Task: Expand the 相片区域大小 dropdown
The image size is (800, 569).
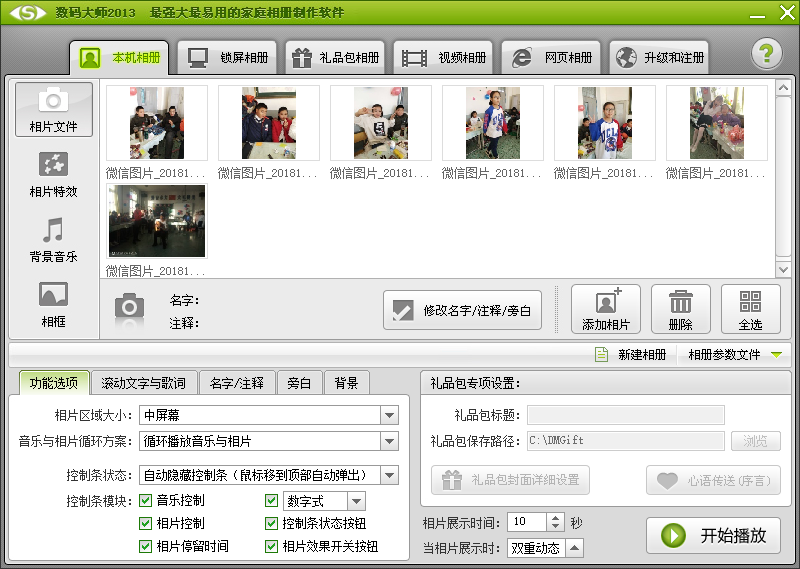Action: 389,415
